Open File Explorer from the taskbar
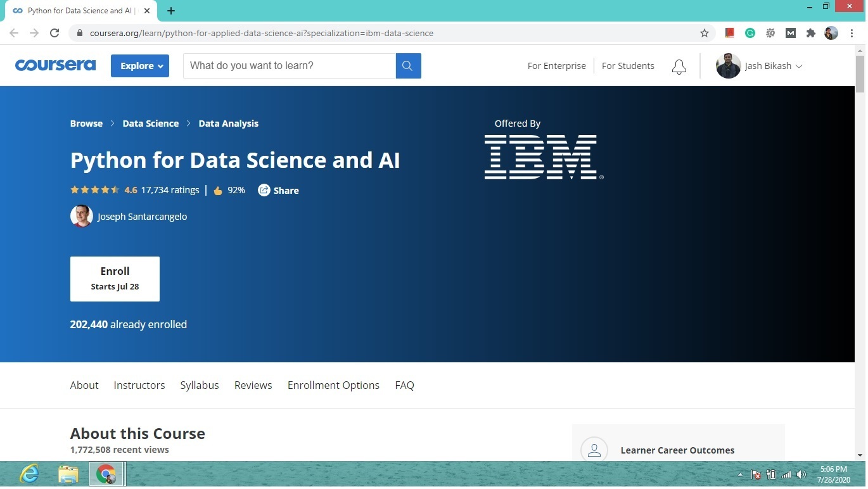Screen dimensions: 868x489 [68, 474]
